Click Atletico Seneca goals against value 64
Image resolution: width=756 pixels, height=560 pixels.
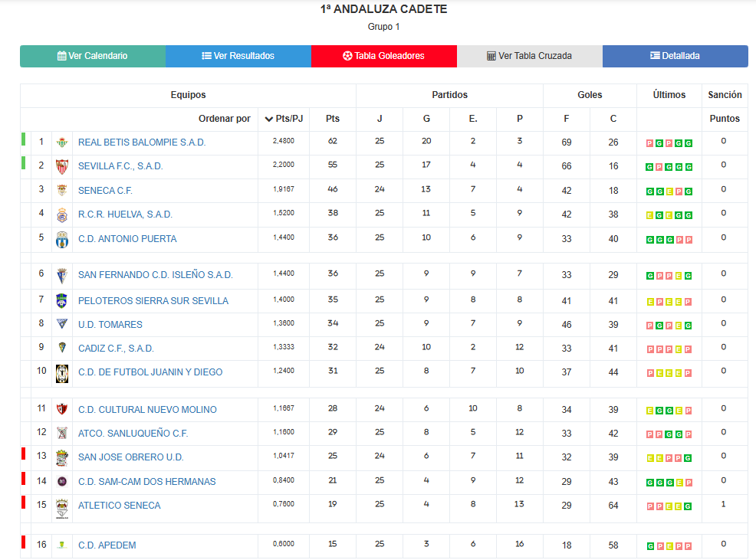613,506
